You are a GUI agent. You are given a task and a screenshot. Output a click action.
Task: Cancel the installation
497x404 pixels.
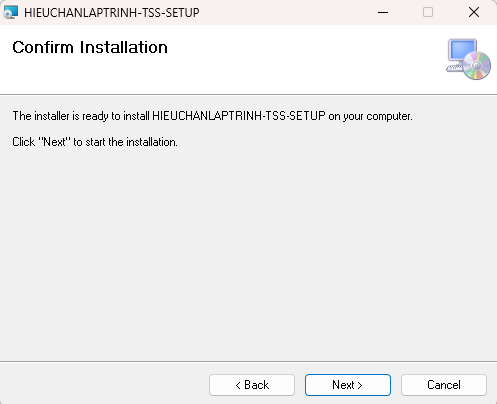click(x=444, y=385)
